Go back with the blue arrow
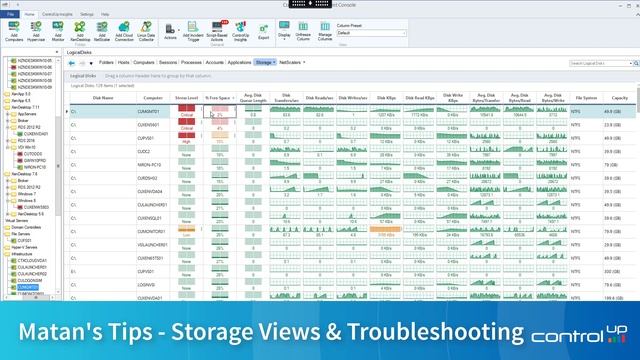 [72, 63]
